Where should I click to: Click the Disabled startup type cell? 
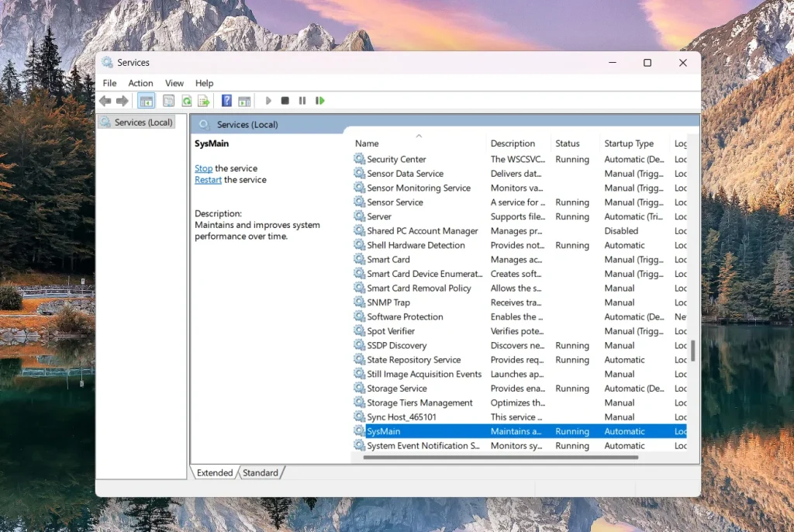pos(621,231)
